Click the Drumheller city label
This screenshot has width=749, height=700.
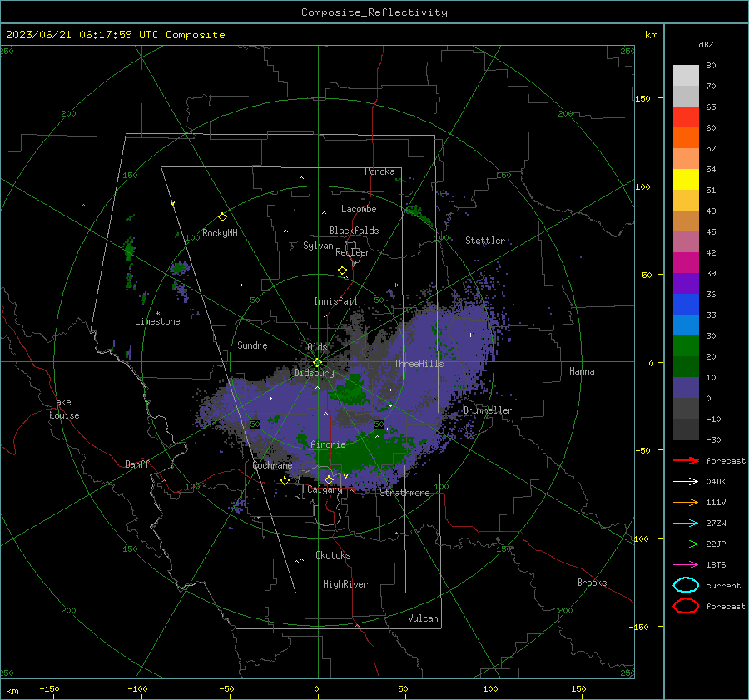point(488,410)
